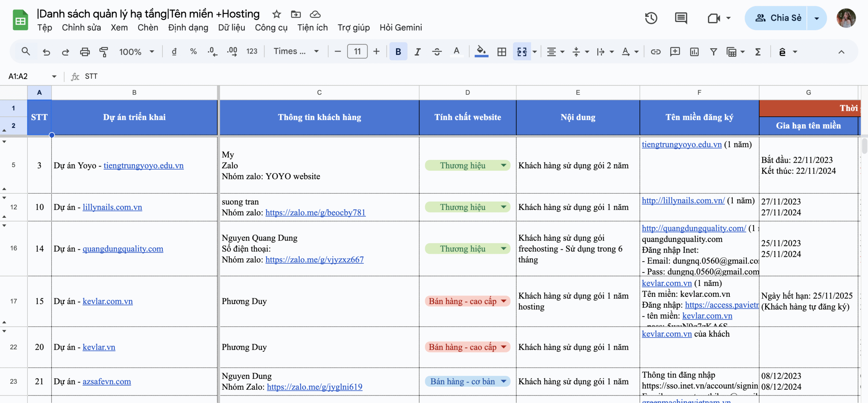Click the functions sigma icon
The height and width of the screenshot is (403, 868).
point(758,52)
